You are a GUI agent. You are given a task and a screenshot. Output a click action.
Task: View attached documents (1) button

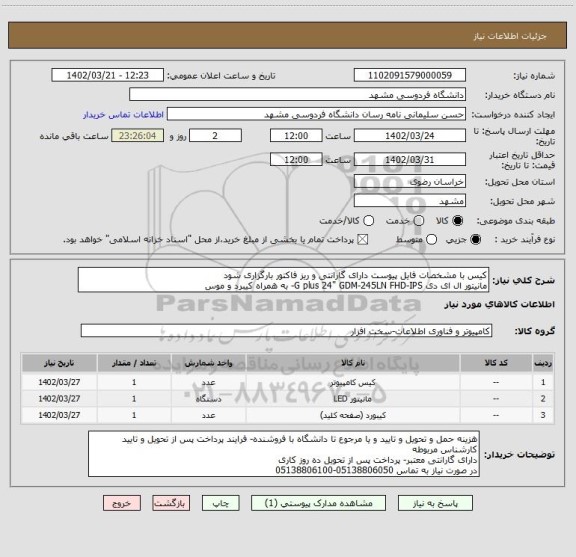(318, 503)
